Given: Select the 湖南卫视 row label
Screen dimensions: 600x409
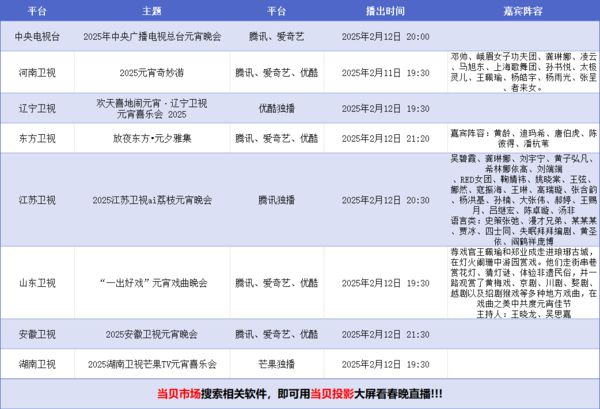Looking at the screenshot, I should (x=37, y=363).
